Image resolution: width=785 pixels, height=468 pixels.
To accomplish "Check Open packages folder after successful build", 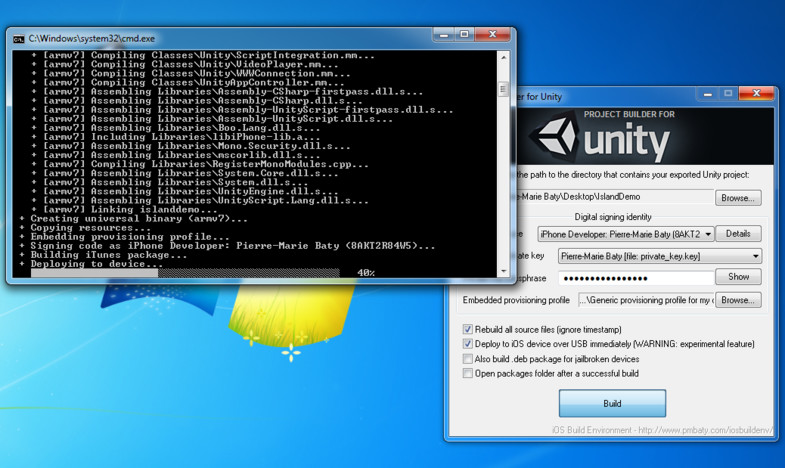I will 468,373.
